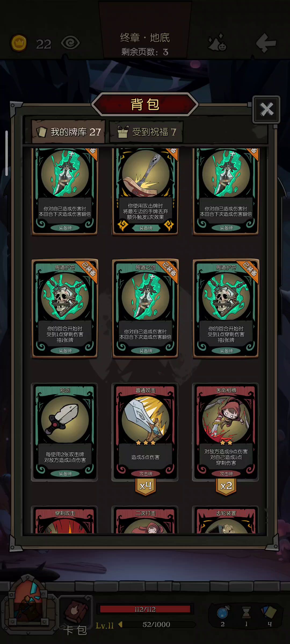Close the 背包 backpack panel

(x=266, y=109)
